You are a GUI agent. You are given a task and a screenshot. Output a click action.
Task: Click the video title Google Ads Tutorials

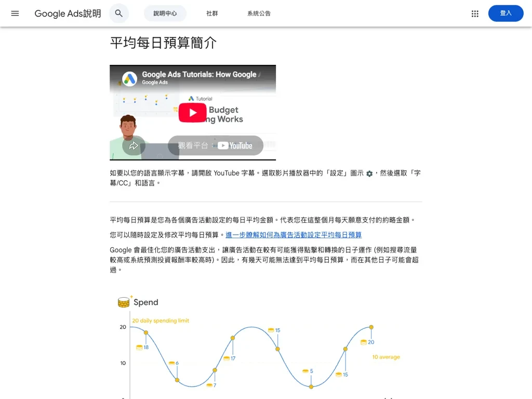point(201,74)
